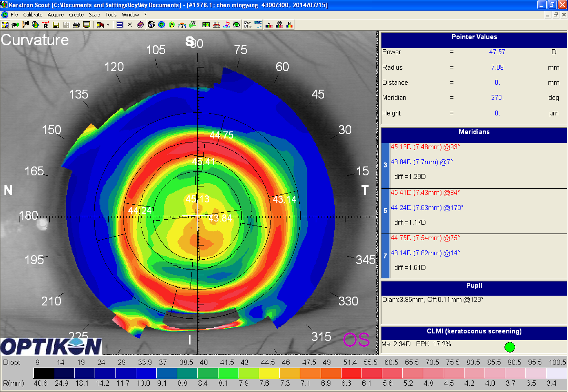Click the yellow 44.5 diopter color swatch

click(x=270, y=373)
